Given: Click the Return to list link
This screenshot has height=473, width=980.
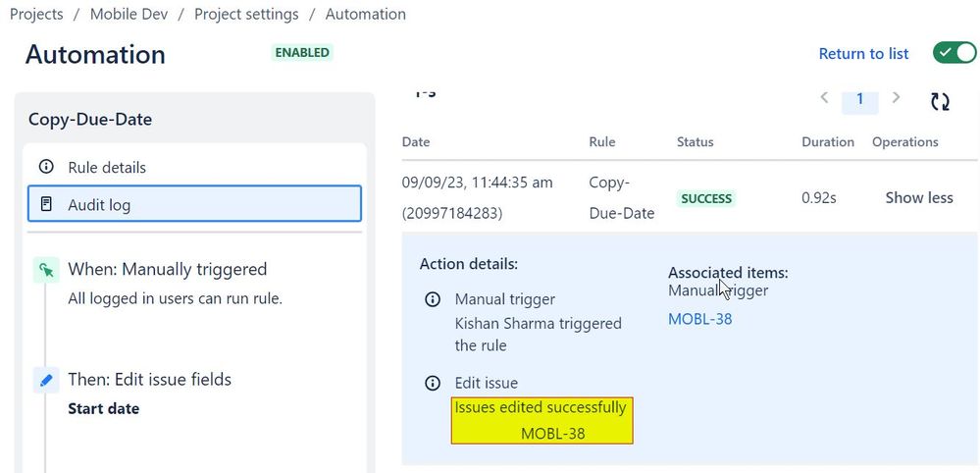Looking at the screenshot, I should click(x=863, y=54).
